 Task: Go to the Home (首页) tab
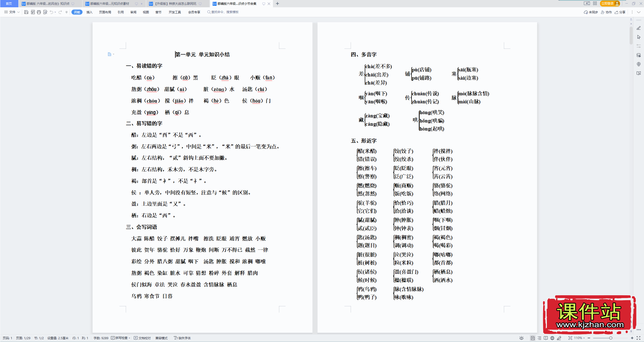(x=9, y=4)
